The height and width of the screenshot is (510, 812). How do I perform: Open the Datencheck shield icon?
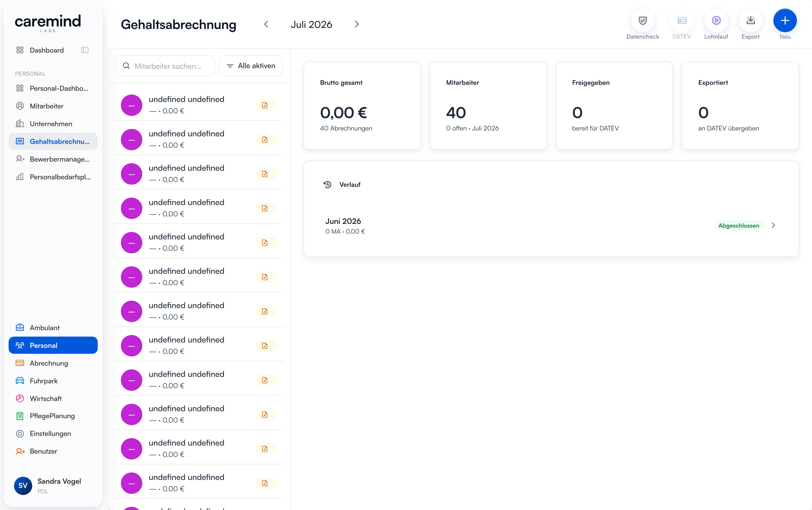click(642, 21)
